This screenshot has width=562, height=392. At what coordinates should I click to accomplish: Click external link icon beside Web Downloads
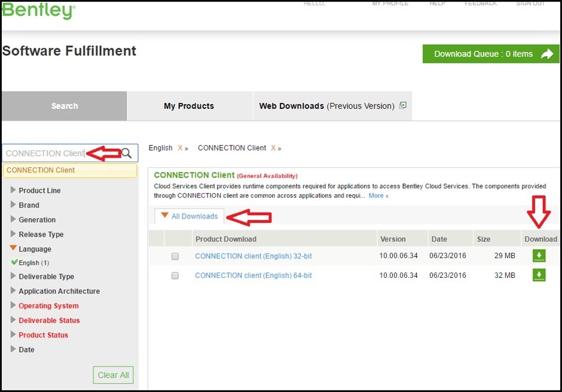403,105
